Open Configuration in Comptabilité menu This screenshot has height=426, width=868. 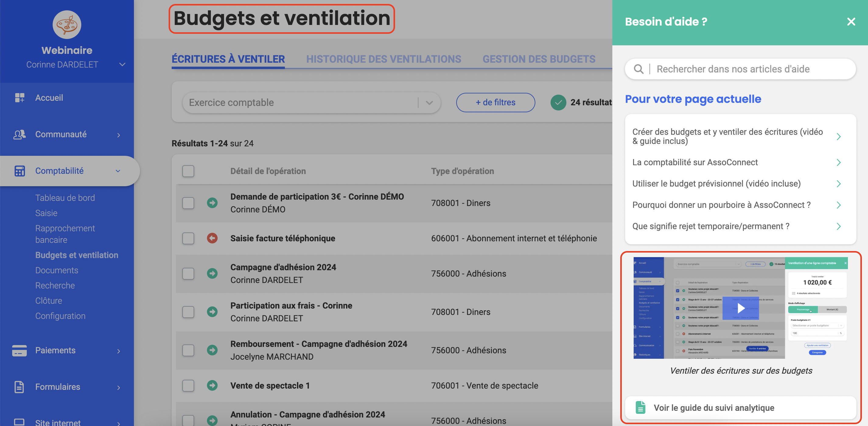click(60, 316)
